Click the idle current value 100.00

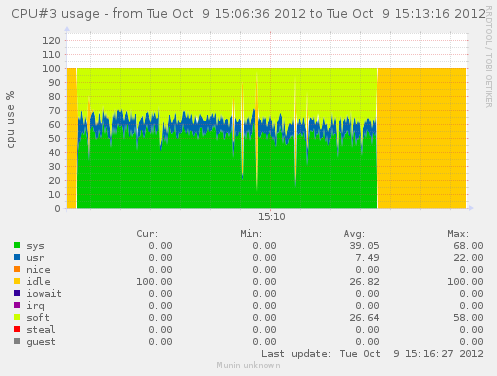click(154, 282)
